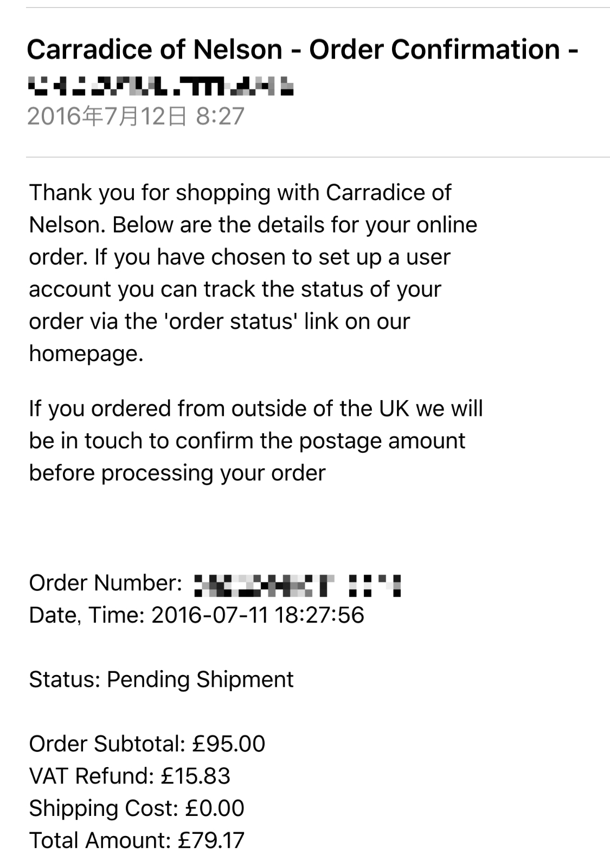This screenshot has width=610, height=868.
Task: Click the VAT Refund £15.83 line
Action: (x=130, y=776)
